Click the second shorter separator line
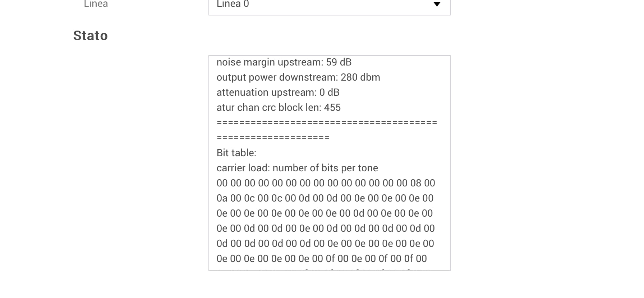The image size is (644, 298). (x=273, y=138)
